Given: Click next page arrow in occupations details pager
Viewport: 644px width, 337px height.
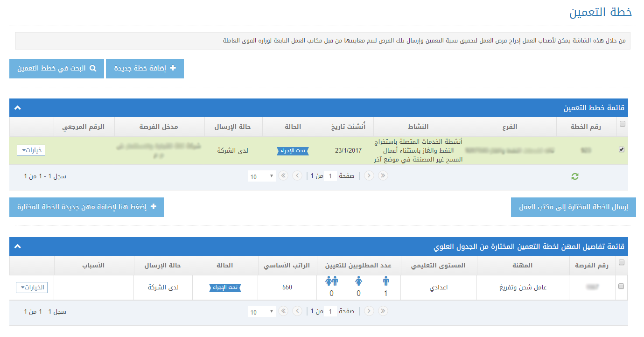Looking at the screenshot, I should coord(297,311).
